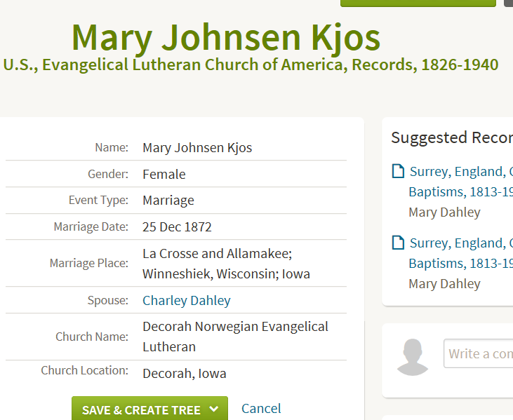513x420 pixels.
Task: Click the Cancel link
Action: [x=261, y=409]
